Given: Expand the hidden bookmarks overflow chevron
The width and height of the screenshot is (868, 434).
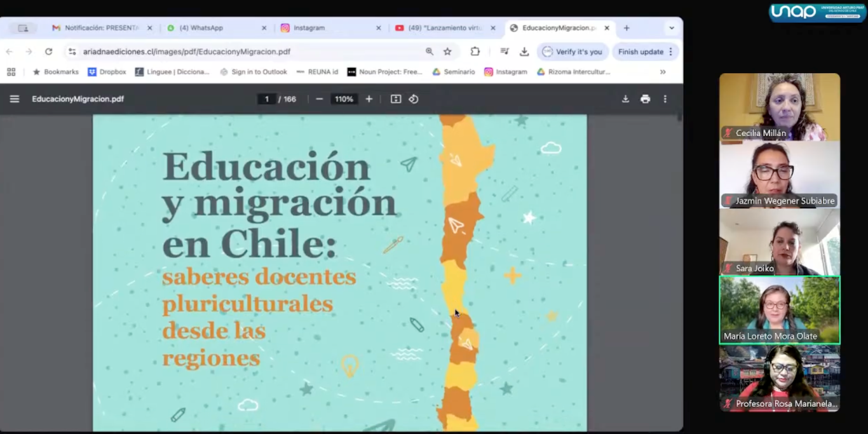Looking at the screenshot, I should point(663,72).
